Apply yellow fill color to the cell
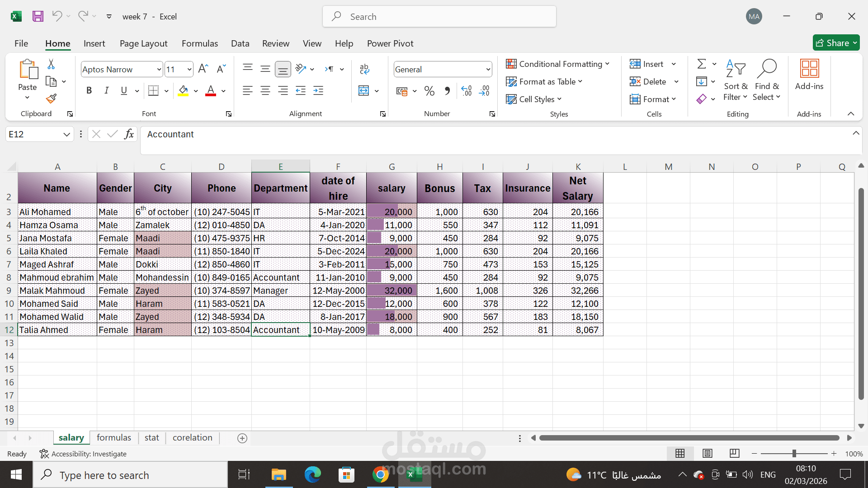Image resolution: width=868 pixels, height=488 pixels. [183, 90]
